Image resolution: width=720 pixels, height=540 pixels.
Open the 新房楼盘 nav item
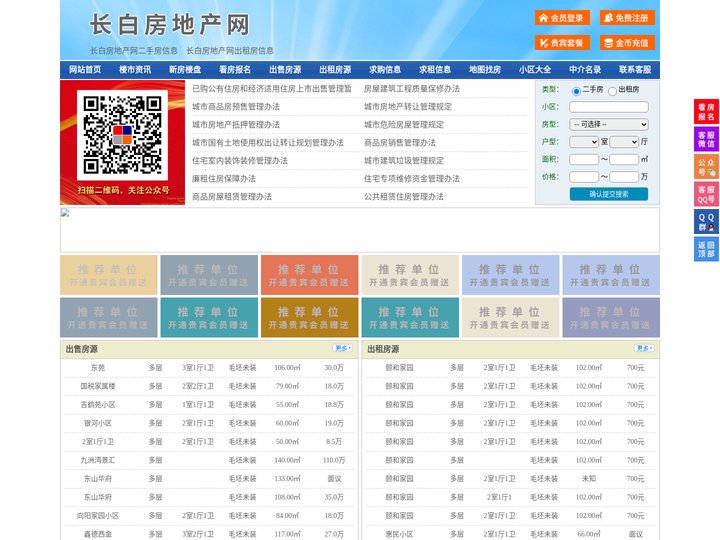tap(185, 70)
